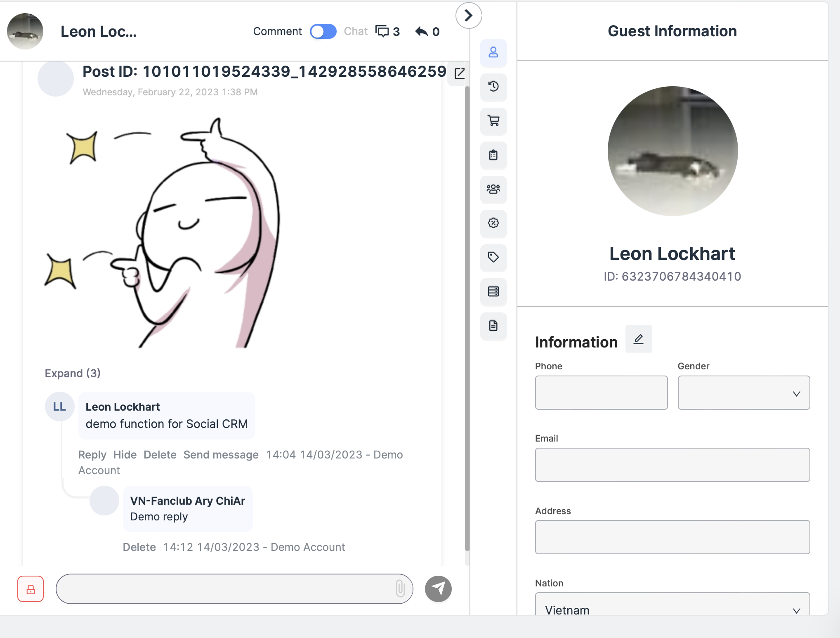Click the send message paper-plane button

pyautogui.click(x=438, y=589)
